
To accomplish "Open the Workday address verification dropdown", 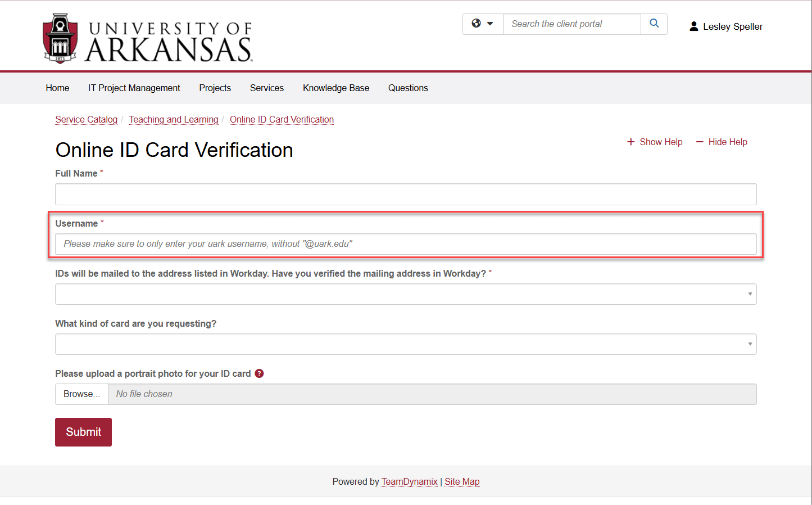I will click(406, 294).
